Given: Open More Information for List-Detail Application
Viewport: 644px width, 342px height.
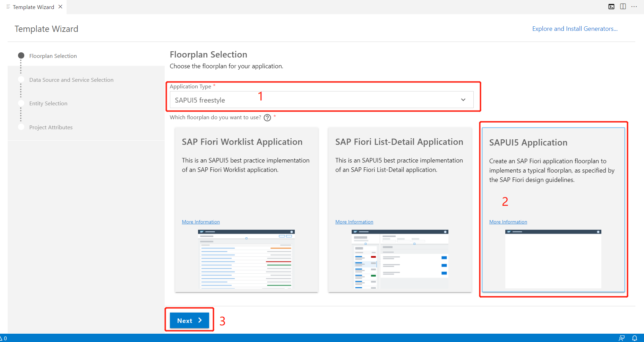Looking at the screenshot, I should pyautogui.click(x=354, y=222).
